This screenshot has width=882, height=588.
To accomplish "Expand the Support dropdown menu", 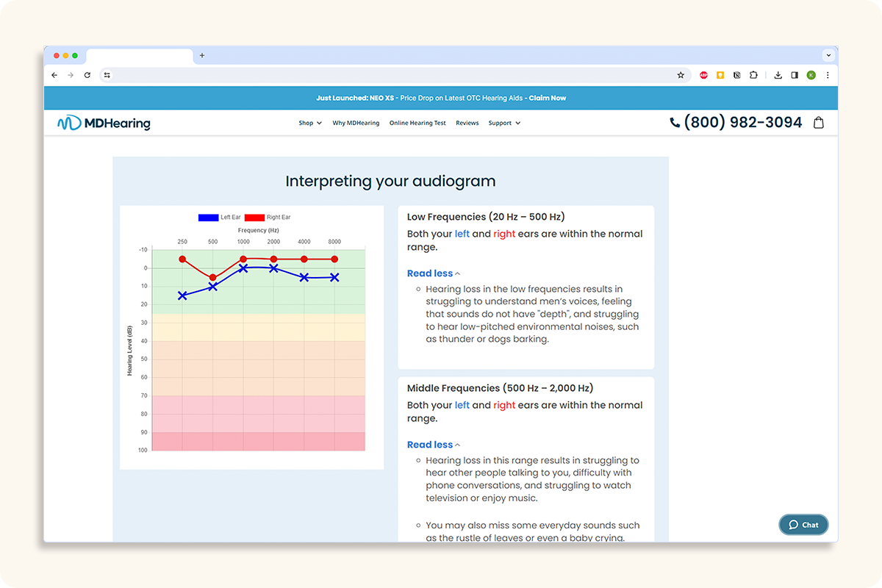I will (504, 123).
